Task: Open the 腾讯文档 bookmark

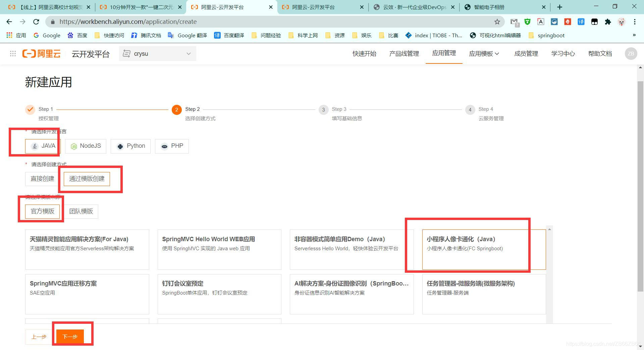Action: (146, 35)
